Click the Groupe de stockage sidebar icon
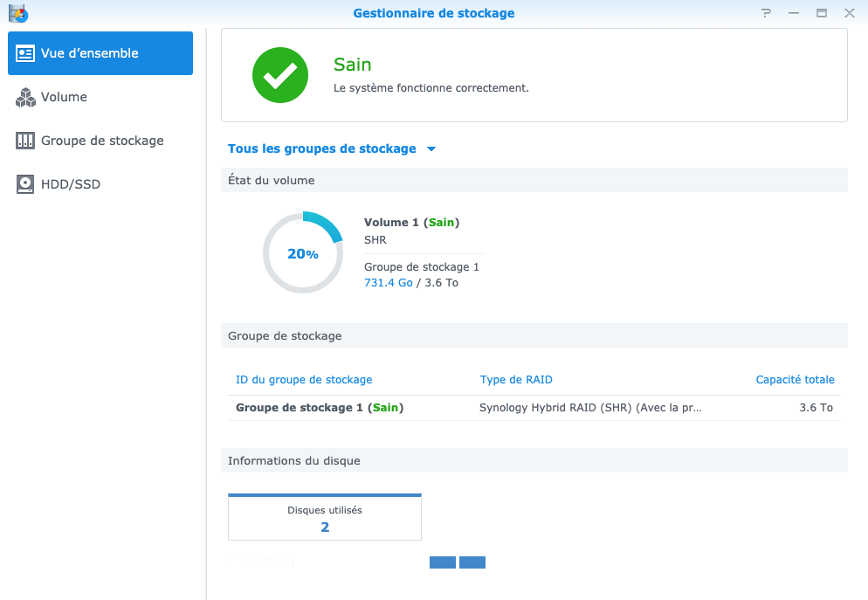Image resolution: width=868 pixels, height=600 pixels. (25, 141)
